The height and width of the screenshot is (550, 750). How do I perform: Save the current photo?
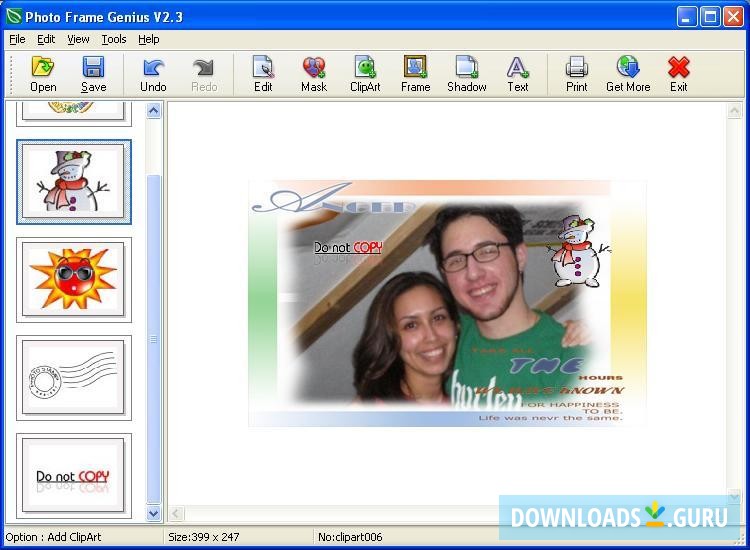click(x=93, y=74)
